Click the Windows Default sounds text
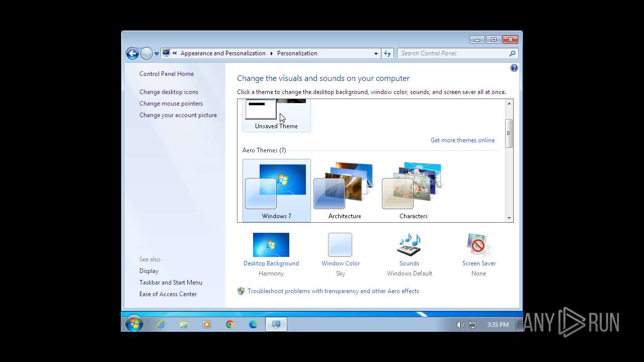 coord(410,274)
